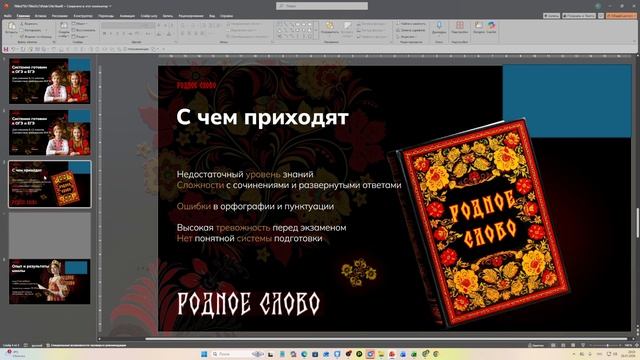Open the Контур фигуры outline dropdown
Image resolution: width=640 pixels, height=360 pixels.
point(371,30)
